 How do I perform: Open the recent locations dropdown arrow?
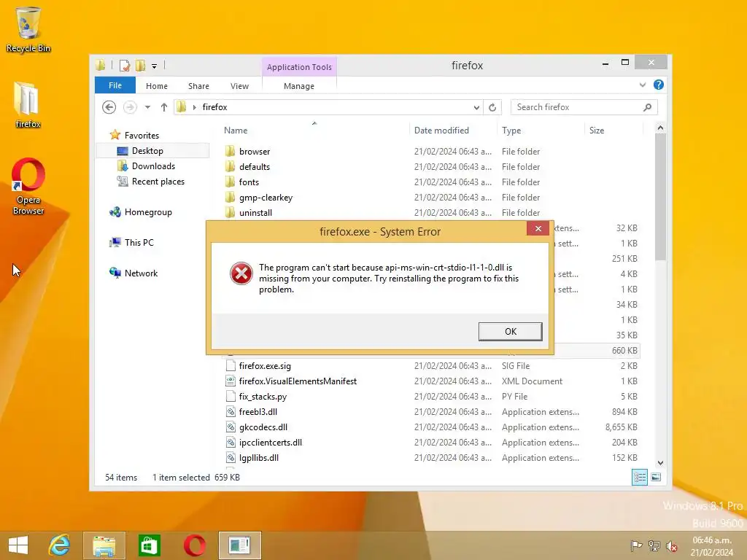click(147, 107)
